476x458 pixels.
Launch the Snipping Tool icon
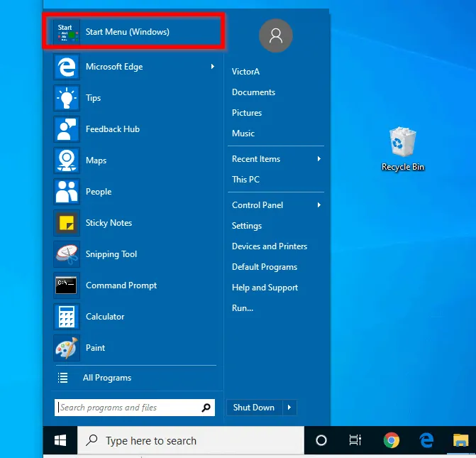pyautogui.click(x=67, y=254)
